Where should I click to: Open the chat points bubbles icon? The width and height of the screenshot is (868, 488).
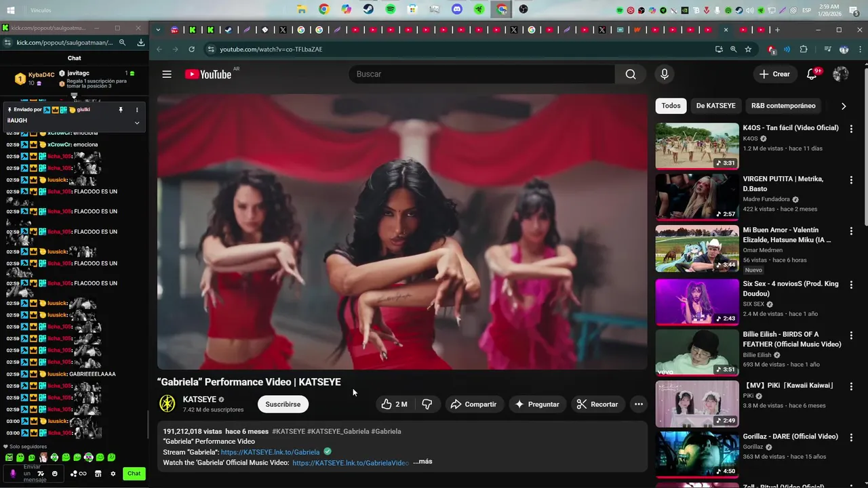73,474
